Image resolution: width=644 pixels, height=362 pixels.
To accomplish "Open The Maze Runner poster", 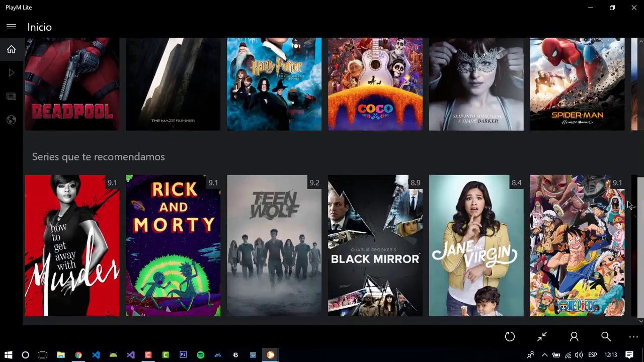I will [173, 84].
